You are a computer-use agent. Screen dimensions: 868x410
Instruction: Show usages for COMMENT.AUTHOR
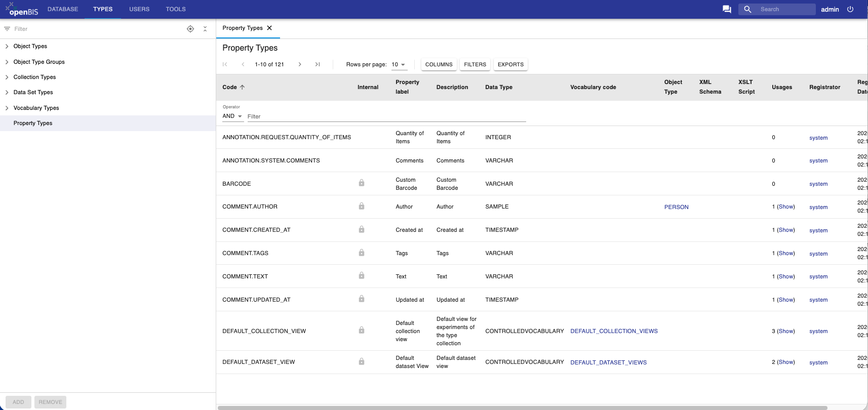click(x=786, y=207)
